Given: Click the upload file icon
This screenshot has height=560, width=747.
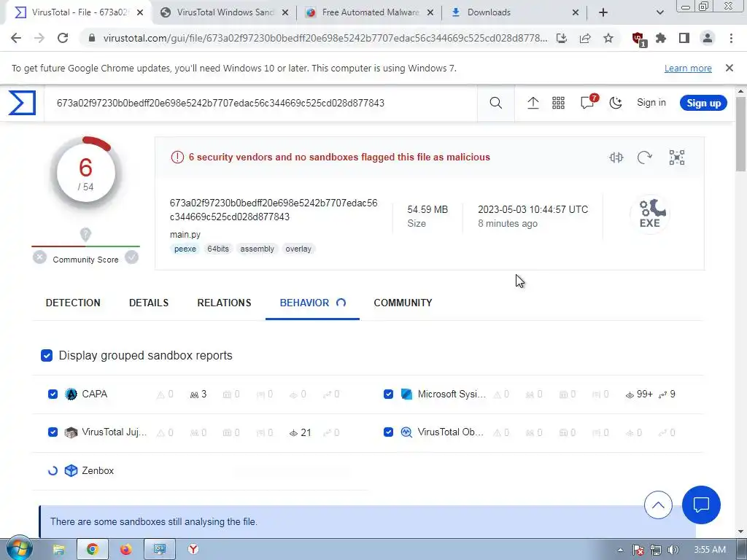Looking at the screenshot, I should click(533, 103).
